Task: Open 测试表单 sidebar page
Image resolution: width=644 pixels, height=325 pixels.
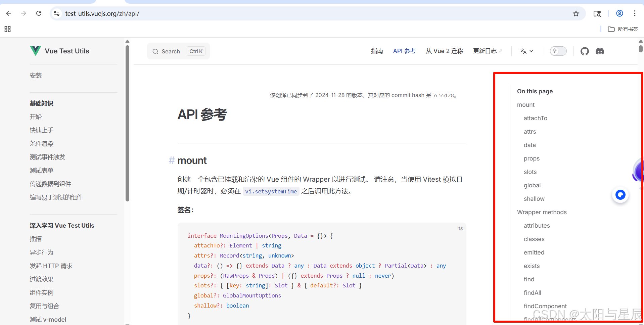Action: click(x=42, y=171)
